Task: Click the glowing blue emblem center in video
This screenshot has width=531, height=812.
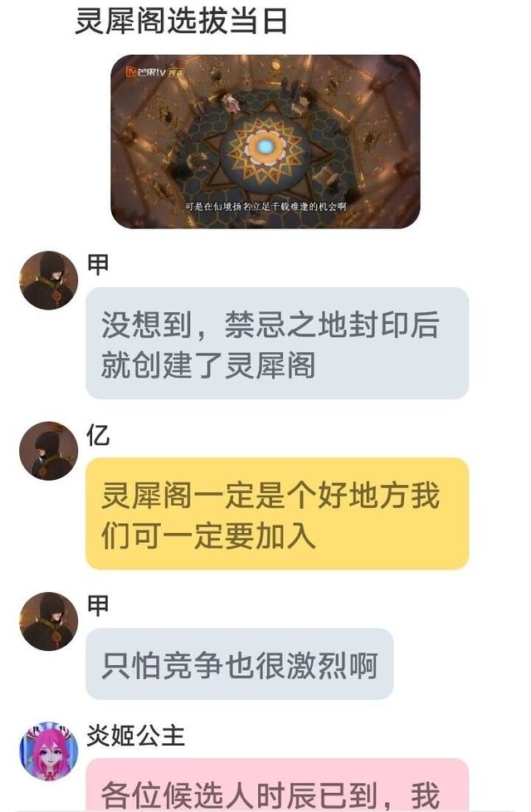Action: coord(265,147)
